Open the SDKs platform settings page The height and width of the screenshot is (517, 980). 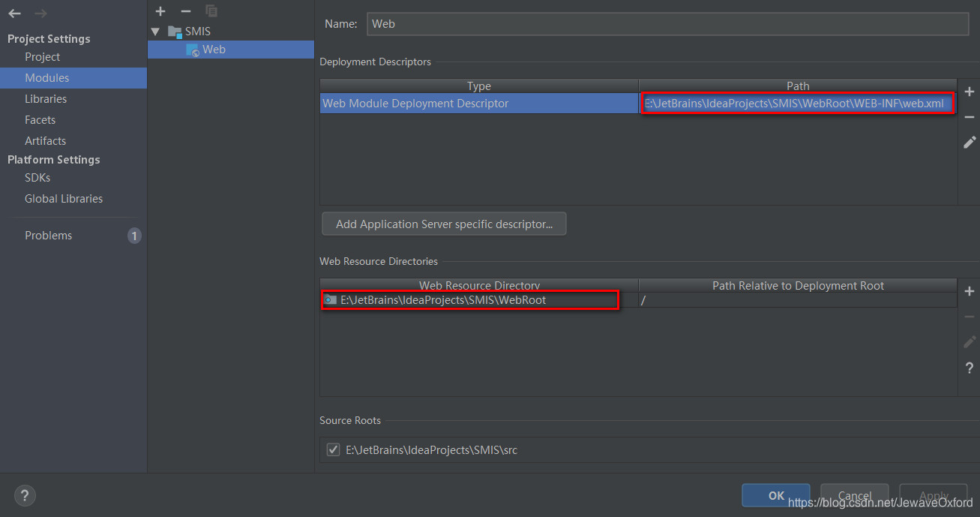37,178
